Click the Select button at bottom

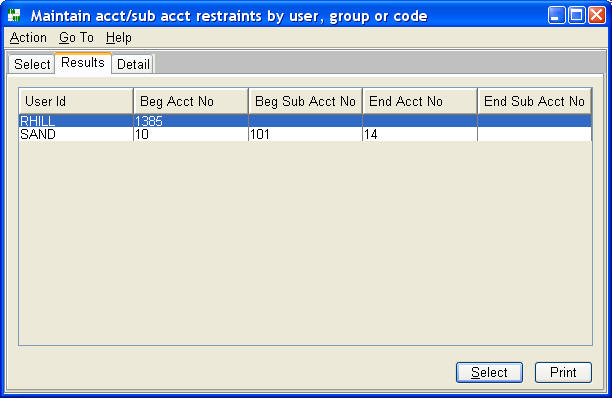(x=489, y=372)
